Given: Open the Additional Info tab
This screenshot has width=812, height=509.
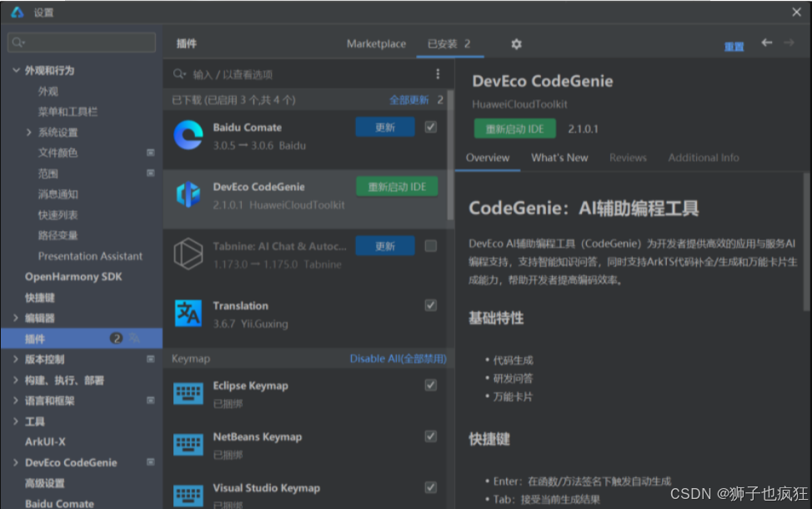Looking at the screenshot, I should click(704, 158).
